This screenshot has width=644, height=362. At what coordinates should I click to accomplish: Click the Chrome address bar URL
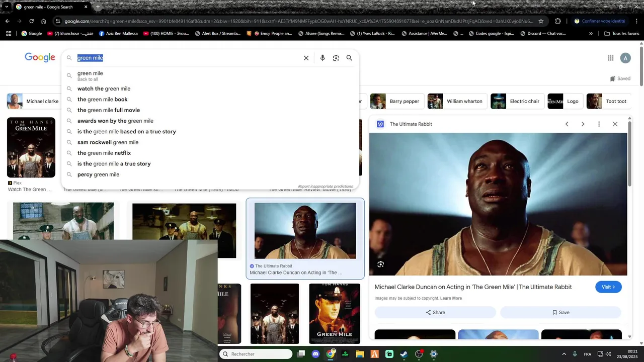pyautogui.click(x=299, y=21)
